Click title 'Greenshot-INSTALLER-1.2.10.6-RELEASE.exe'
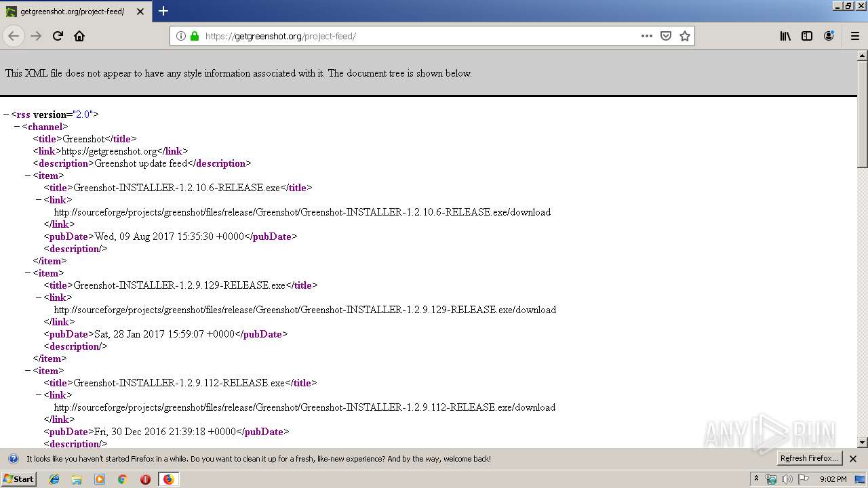The width and height of the screenshot is (868, 488). (x=177, y=188)
